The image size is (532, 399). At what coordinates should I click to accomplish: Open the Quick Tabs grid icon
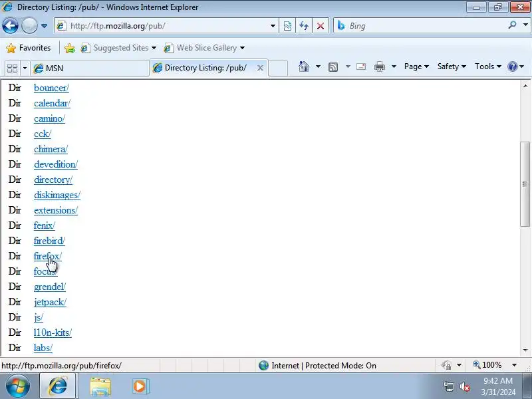click(x=12, y=68)
